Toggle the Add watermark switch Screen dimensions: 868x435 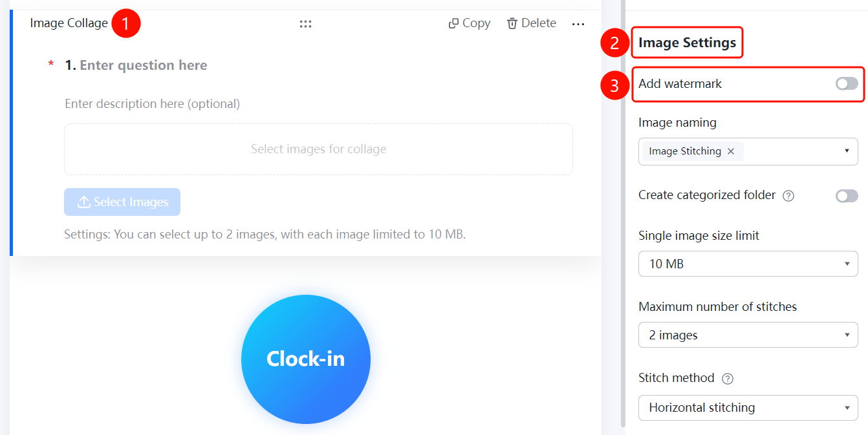click(847, 83)
